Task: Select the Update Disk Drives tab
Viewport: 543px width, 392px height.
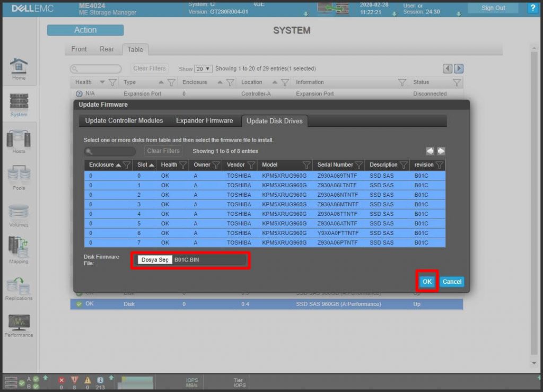Action: (274, 121)
